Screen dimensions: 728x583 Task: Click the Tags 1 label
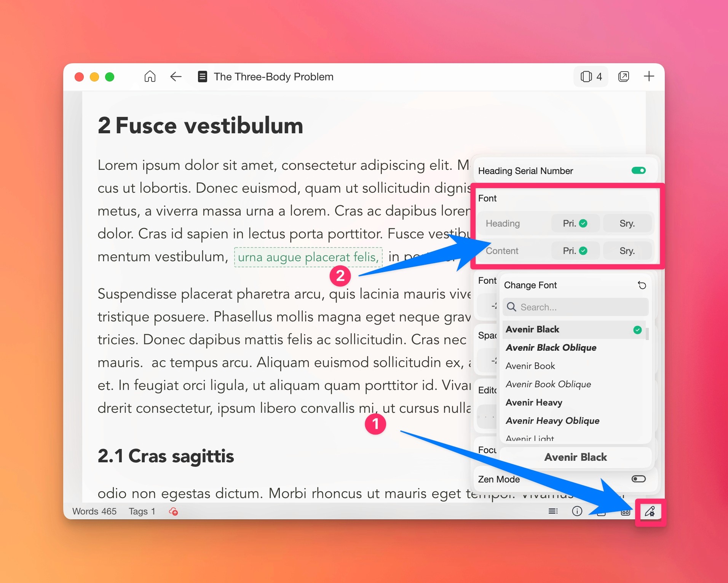pos(142,511)
